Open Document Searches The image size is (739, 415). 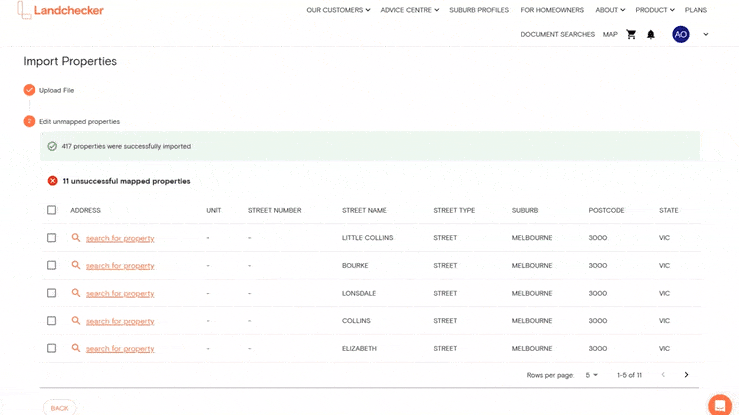pyautogui.click(x=558, y=34)
